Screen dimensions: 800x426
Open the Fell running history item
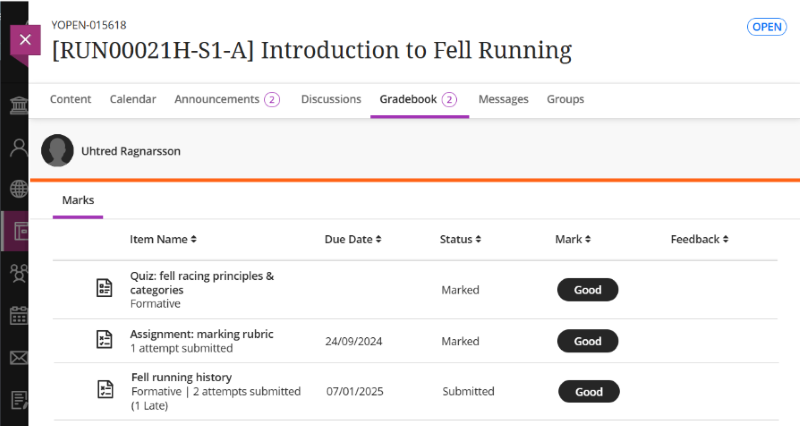pos(181,377)
